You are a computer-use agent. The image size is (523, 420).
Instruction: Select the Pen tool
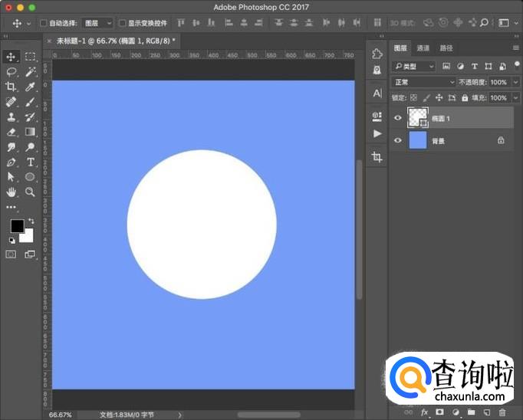pos(12,162)
